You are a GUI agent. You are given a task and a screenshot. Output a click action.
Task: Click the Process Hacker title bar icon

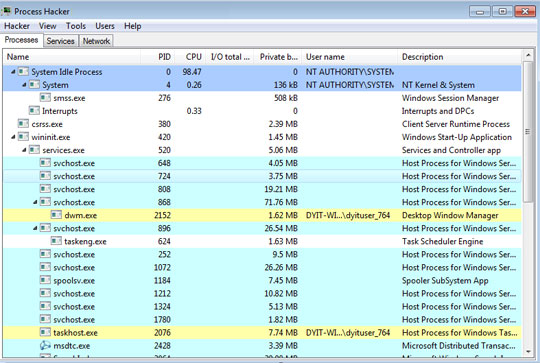[6, 11]
